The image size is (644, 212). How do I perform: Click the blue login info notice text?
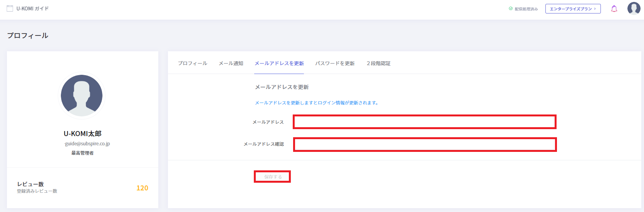pos(317,103)
